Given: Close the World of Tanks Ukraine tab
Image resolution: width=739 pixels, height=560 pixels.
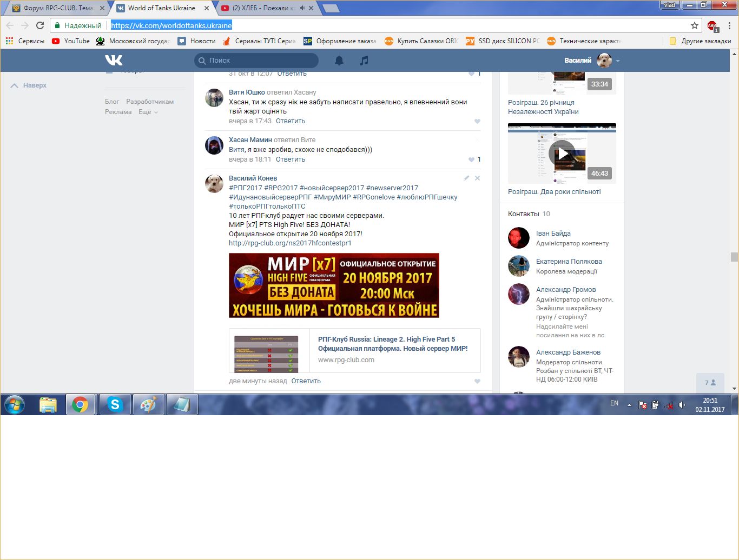Looking at the screenshot, I should point(207,8).
